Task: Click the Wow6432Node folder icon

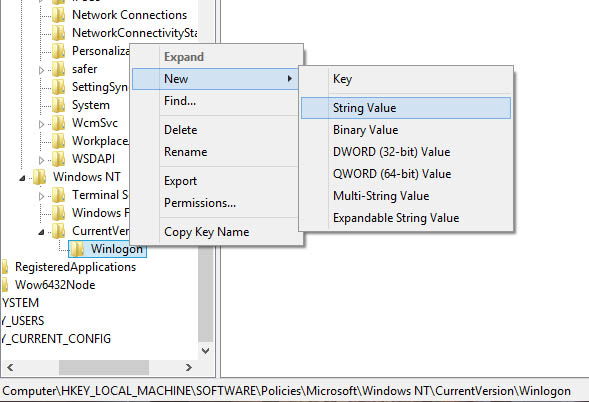Action: 5,285
